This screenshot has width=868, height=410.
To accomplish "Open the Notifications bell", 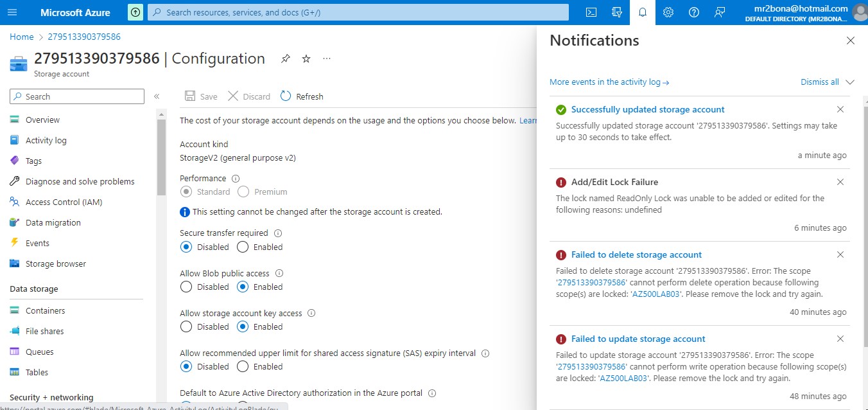I will (642, 12).
